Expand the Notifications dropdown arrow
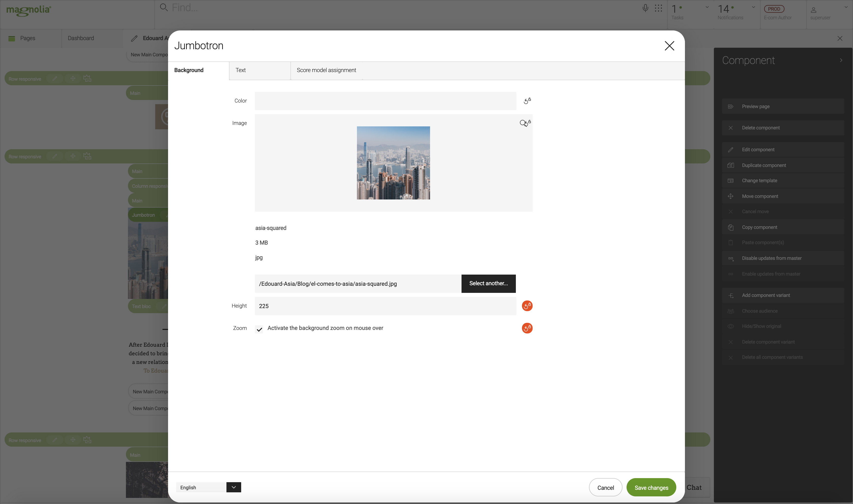This screenshot has width=853, height=504. pos(753,7)
